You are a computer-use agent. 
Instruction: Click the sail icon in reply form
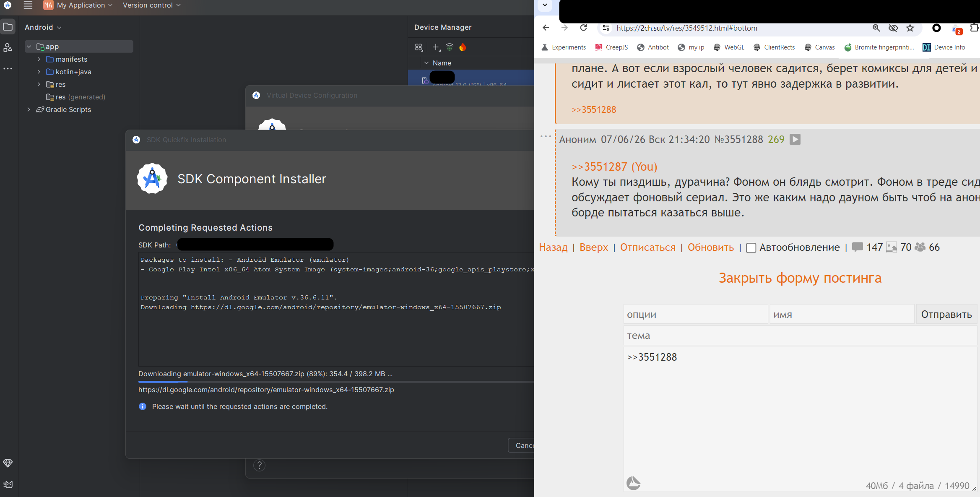click(633, 483)
